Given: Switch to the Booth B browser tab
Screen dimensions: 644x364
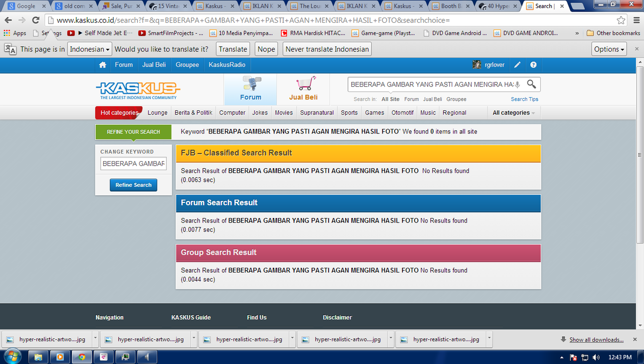Looking at the screenshot, I should pos(451,6).
